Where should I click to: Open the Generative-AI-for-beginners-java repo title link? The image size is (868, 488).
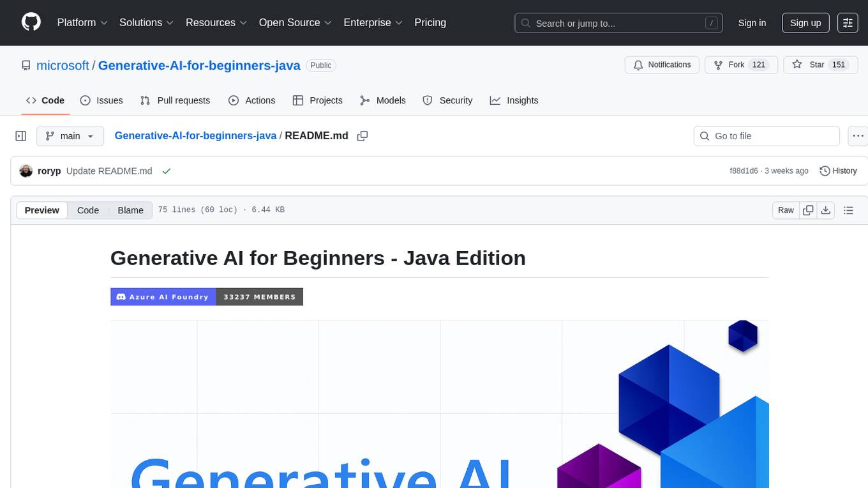pos(199,65)
